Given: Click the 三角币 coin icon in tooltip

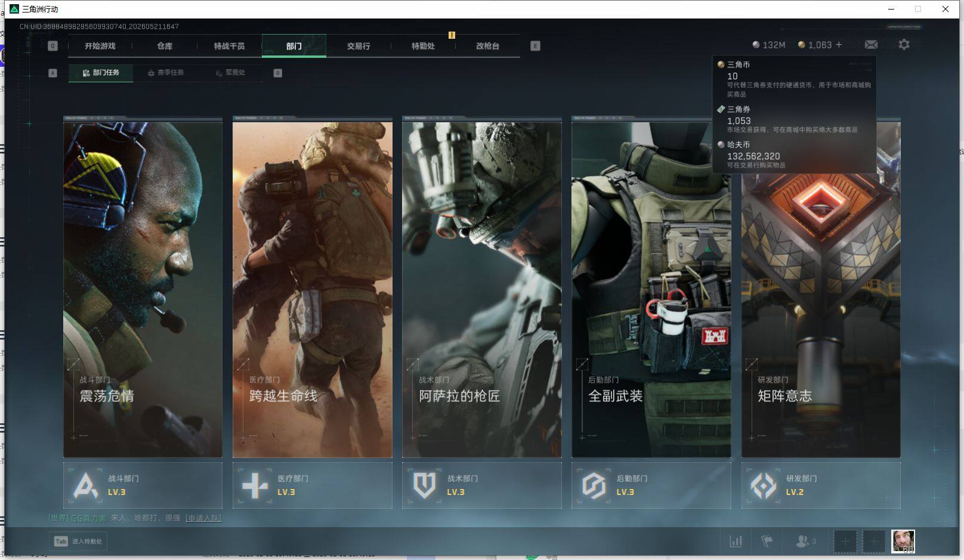Looking at the screenshot, I should coord(721,64).
